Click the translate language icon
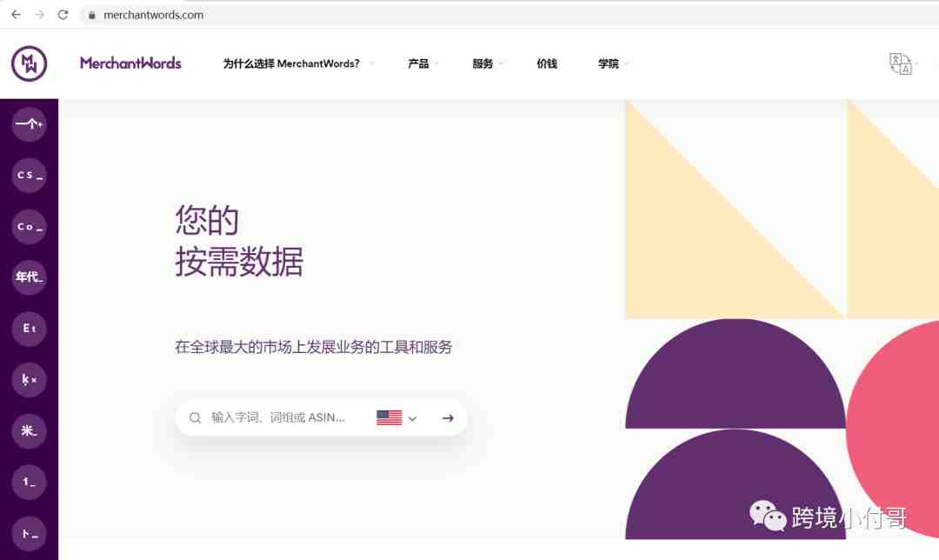The height and width of the screenshot is (560, 939). [x=900, y=63]
